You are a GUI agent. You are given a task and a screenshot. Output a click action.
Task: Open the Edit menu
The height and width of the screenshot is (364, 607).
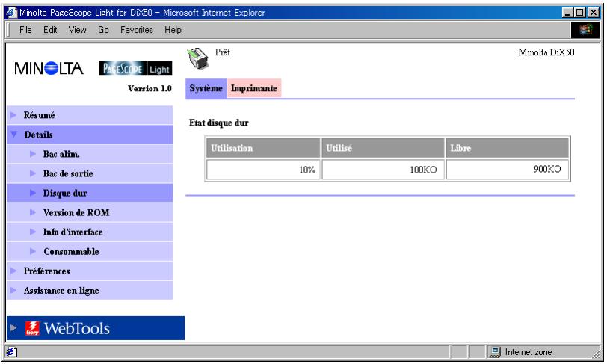(x=50, y=30)
